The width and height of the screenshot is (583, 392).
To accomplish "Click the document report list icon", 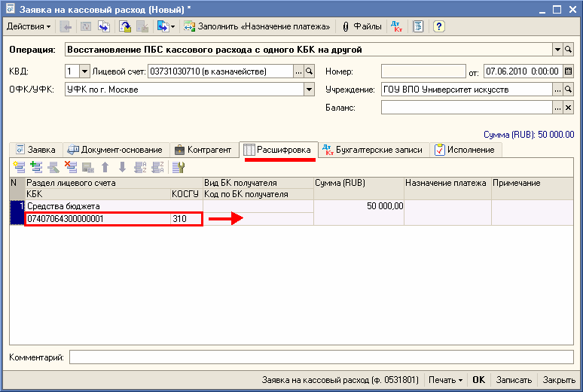I will pos(418,27).
